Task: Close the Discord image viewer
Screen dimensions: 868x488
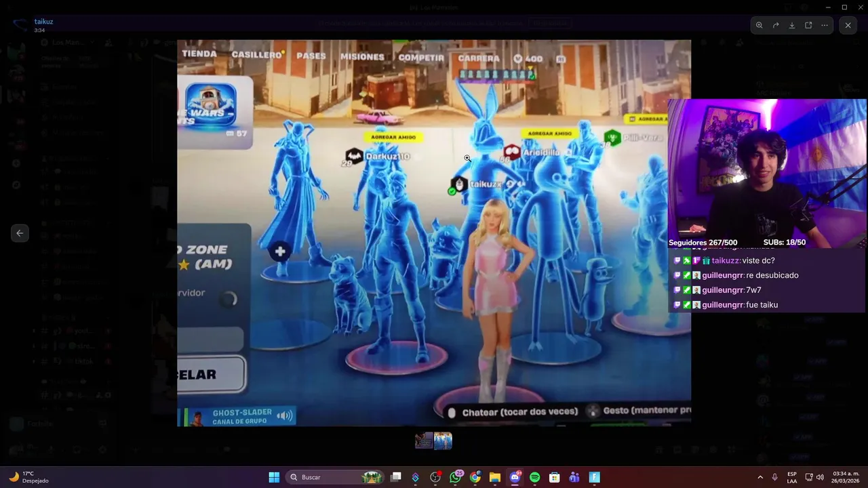Action: [848, 25]
